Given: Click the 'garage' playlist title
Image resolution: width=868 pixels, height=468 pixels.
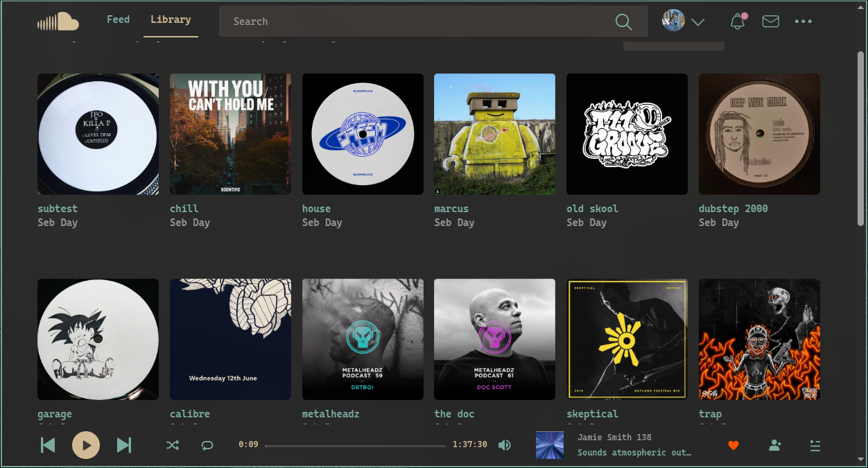Looking at the screenshot, I should tap(55, 414).
